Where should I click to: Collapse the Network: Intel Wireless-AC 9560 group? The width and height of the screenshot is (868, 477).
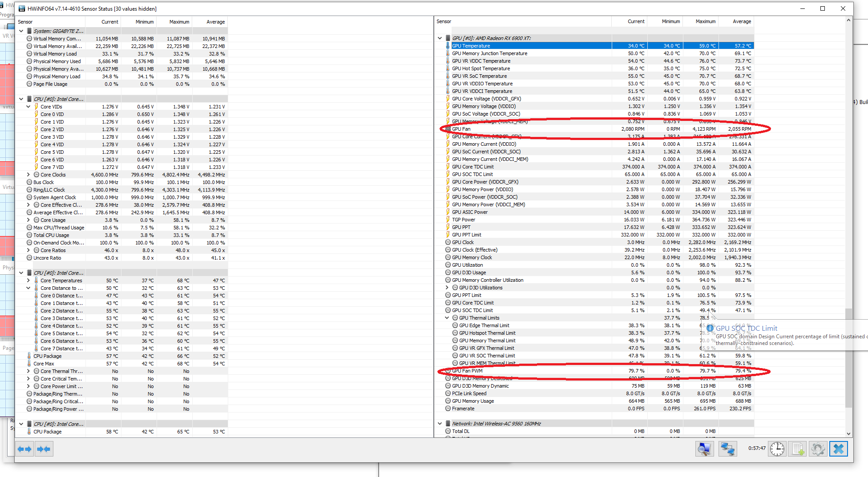tap(440, 424)
